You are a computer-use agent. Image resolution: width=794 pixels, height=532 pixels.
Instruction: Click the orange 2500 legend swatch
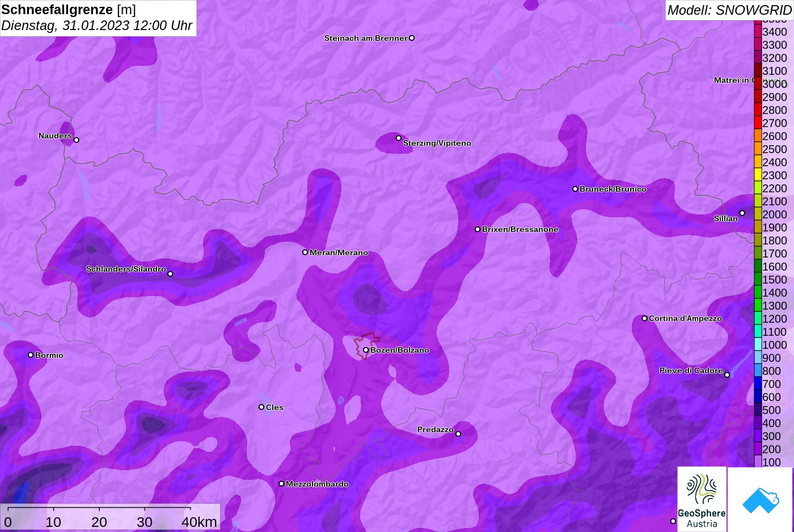point(758,149)
